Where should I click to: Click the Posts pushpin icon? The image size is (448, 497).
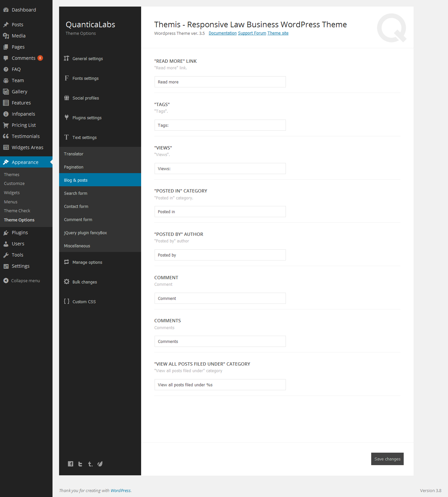pos(6,25)
